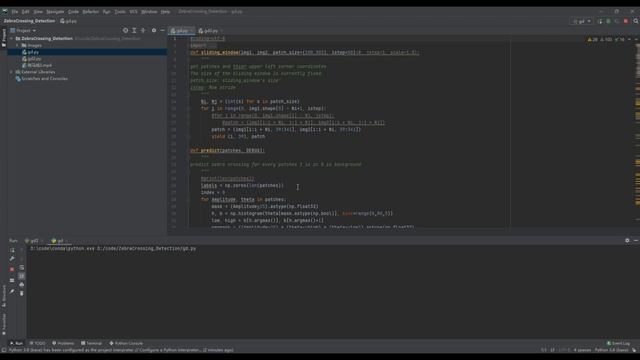Open the Favorites side tab
Viewport: 640px width, 360px height.
[x=4, y=324]
